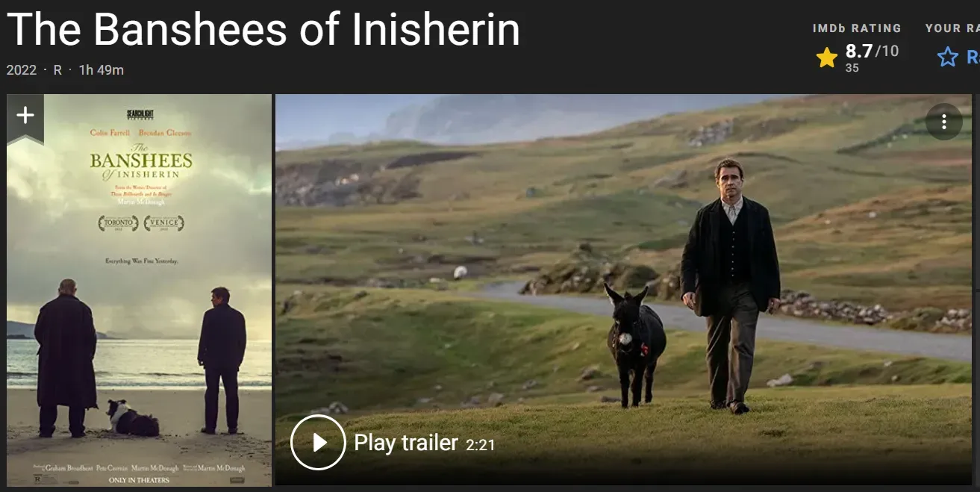Screen dimensions: 980x492
Task: Click the YOUR RATING label
Action: [952, 28]
